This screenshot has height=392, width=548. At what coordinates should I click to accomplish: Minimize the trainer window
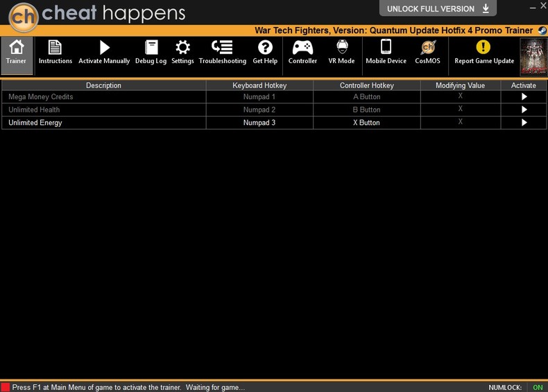(533, 8)
